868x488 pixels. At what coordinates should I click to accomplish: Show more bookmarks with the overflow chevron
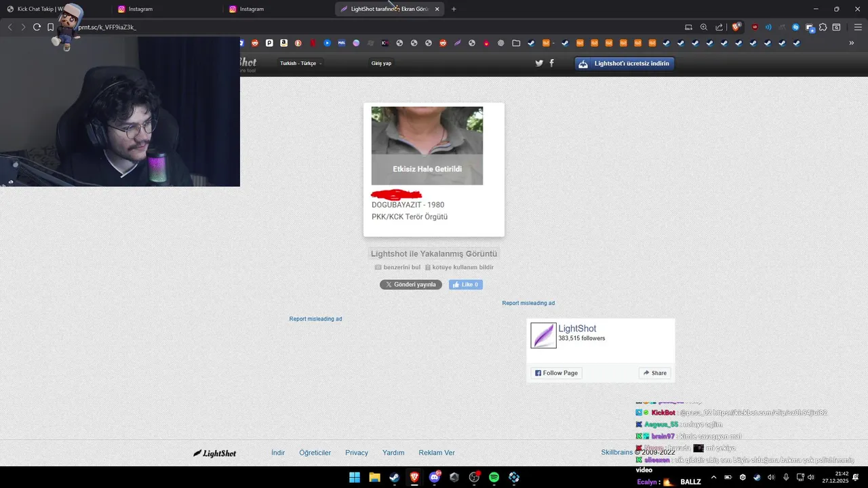pyautogui.click(x=852, y=43)
